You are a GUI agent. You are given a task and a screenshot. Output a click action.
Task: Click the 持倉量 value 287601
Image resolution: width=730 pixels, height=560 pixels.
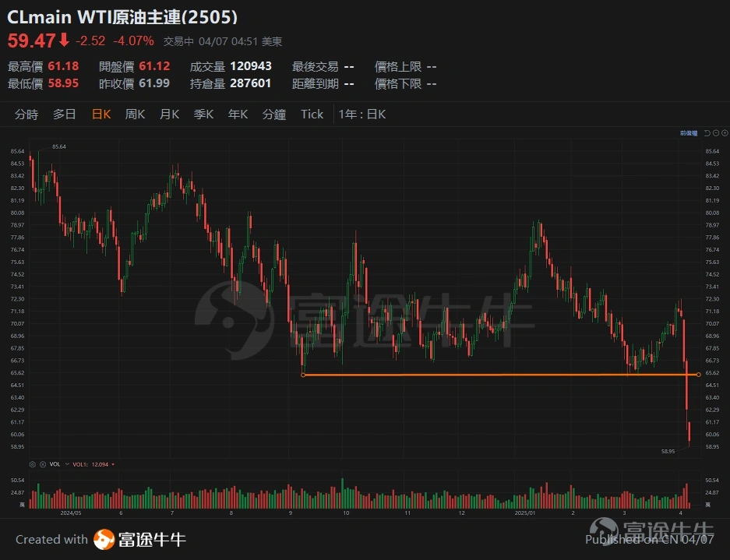click(250, 83)
